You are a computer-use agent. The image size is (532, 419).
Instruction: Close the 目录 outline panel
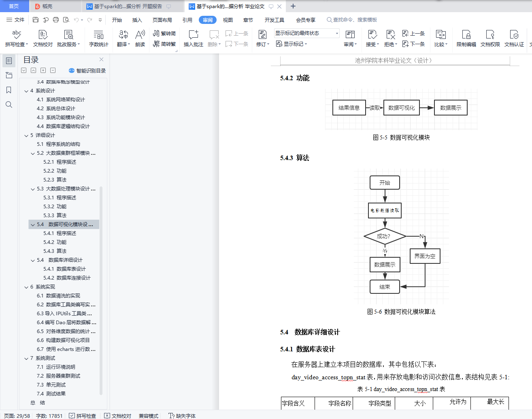click(x=101, y=59)
